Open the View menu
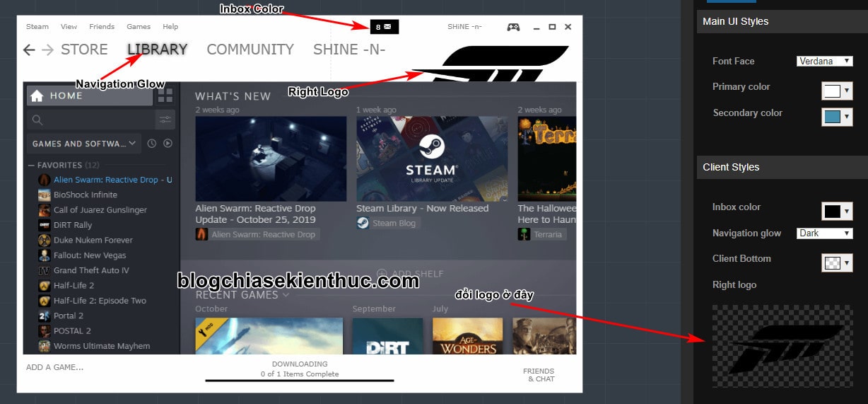This screenshot has height=404, width=868. [69, 27]
